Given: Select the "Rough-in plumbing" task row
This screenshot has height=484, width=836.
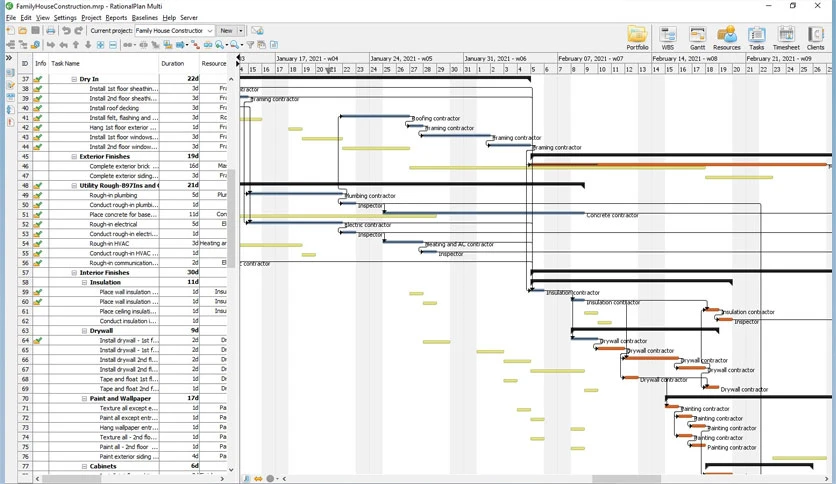Looking at the screenshot, I should (x=125, y=196).
